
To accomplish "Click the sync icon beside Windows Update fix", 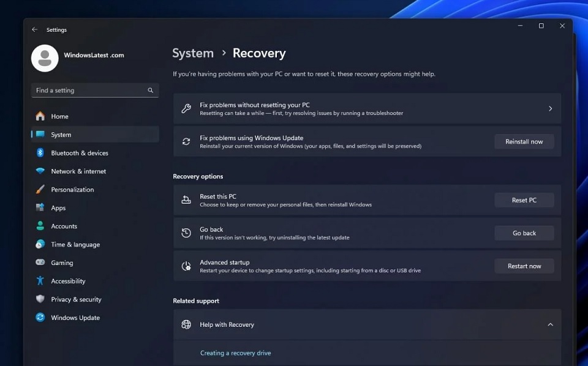I will 186,141.
